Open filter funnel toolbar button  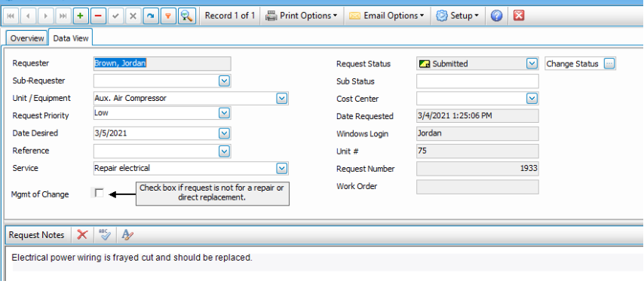168,17
